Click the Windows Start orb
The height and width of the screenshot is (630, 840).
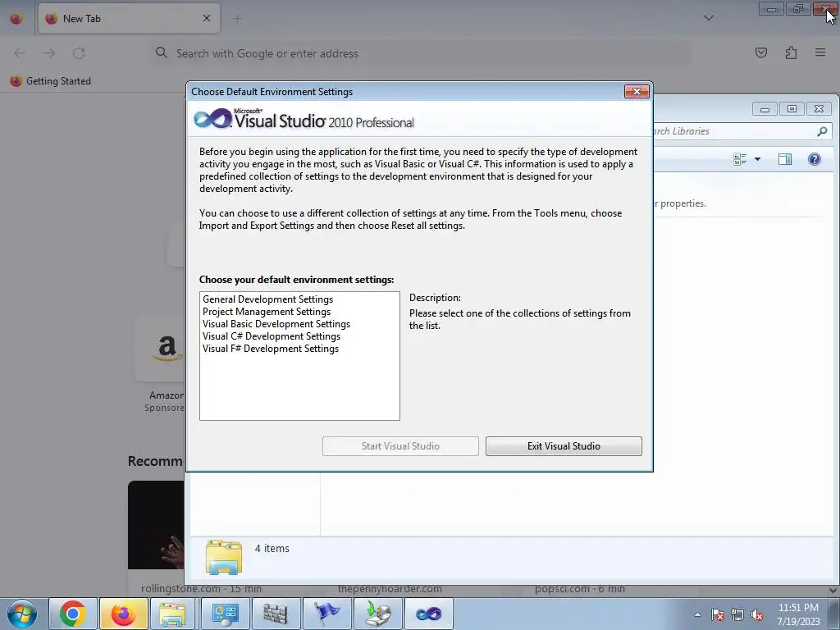point(22,614)
